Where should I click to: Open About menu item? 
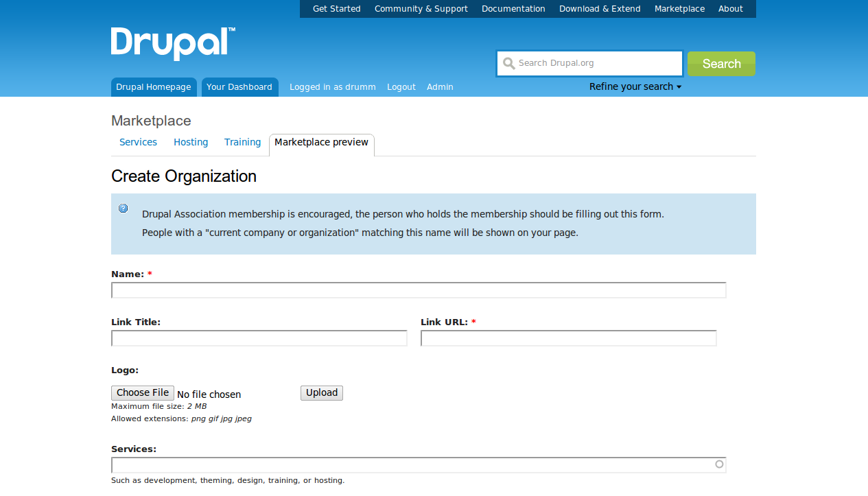(x=731, y=9)
